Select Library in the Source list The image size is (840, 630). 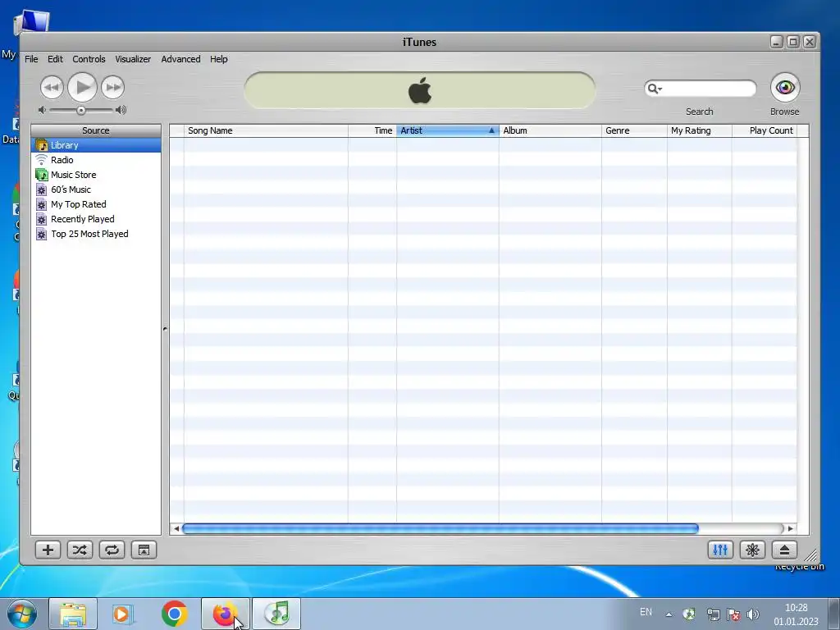coord(96,145)
